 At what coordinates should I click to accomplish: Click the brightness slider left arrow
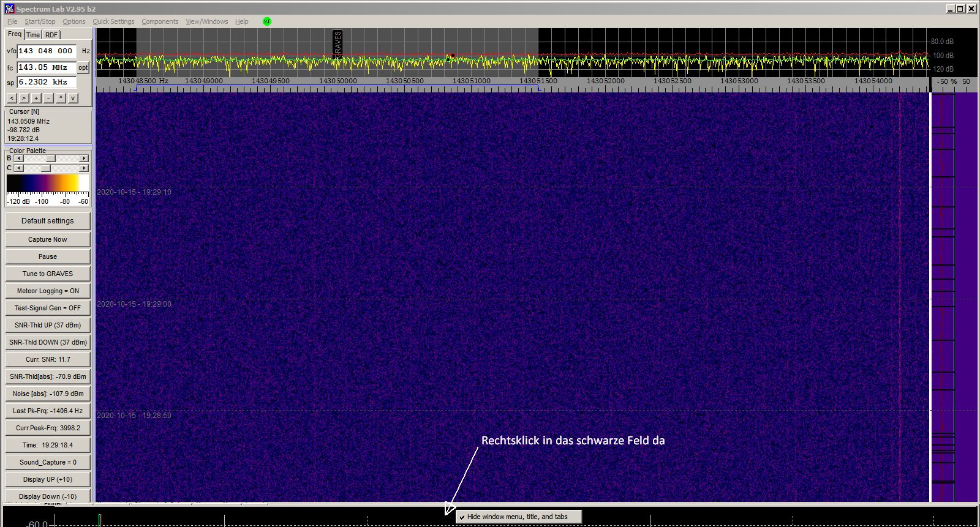(18, 159)
